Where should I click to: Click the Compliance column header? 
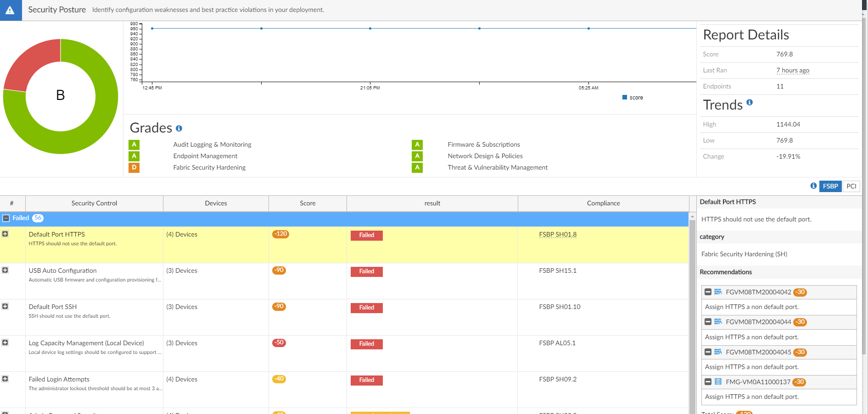(x=603, y=203)
